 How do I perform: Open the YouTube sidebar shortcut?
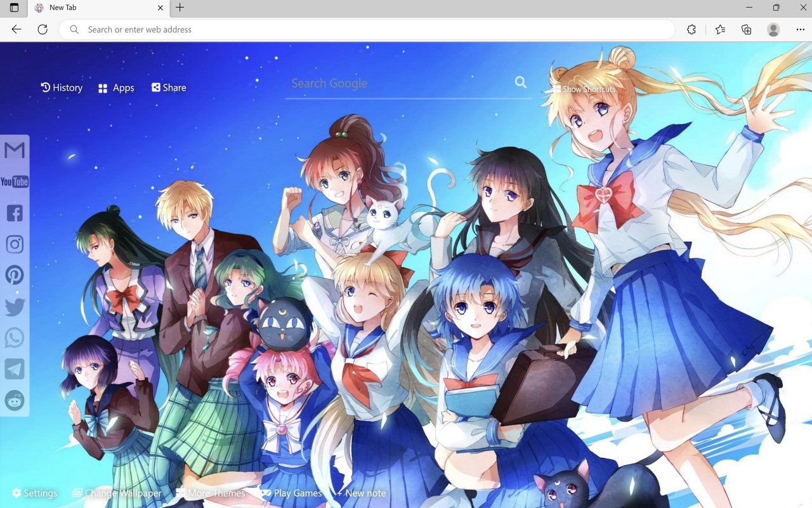pyautogui.click(x=15, y=182)
